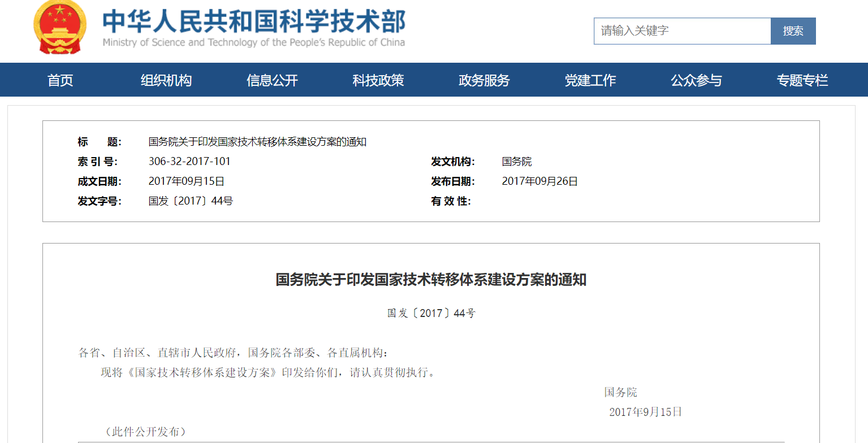Open the 专题专栏 section
The height and width of the screenshot is (443, 868).
pos(802,80)
